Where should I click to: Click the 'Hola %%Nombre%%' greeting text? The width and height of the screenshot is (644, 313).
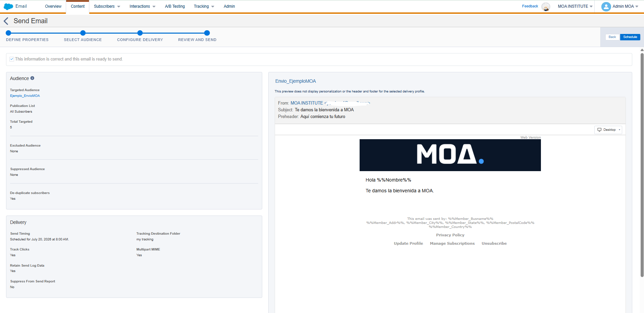(388, 180)
